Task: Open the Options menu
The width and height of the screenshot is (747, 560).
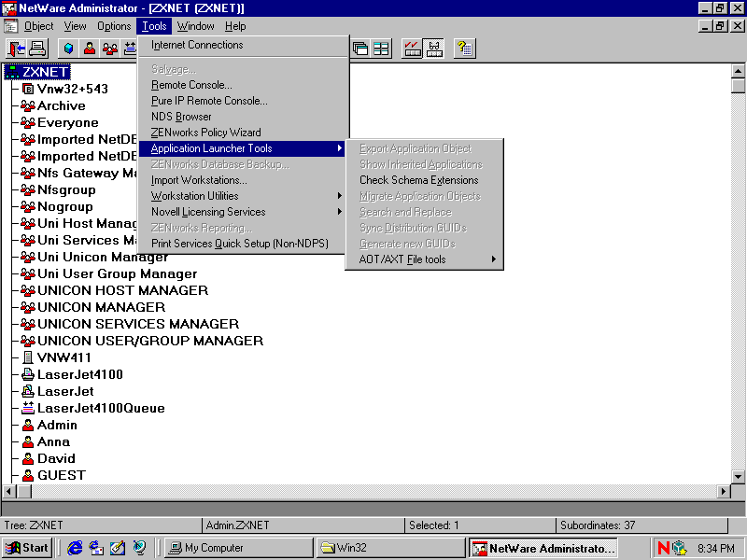Action: (x=114, y=26)
